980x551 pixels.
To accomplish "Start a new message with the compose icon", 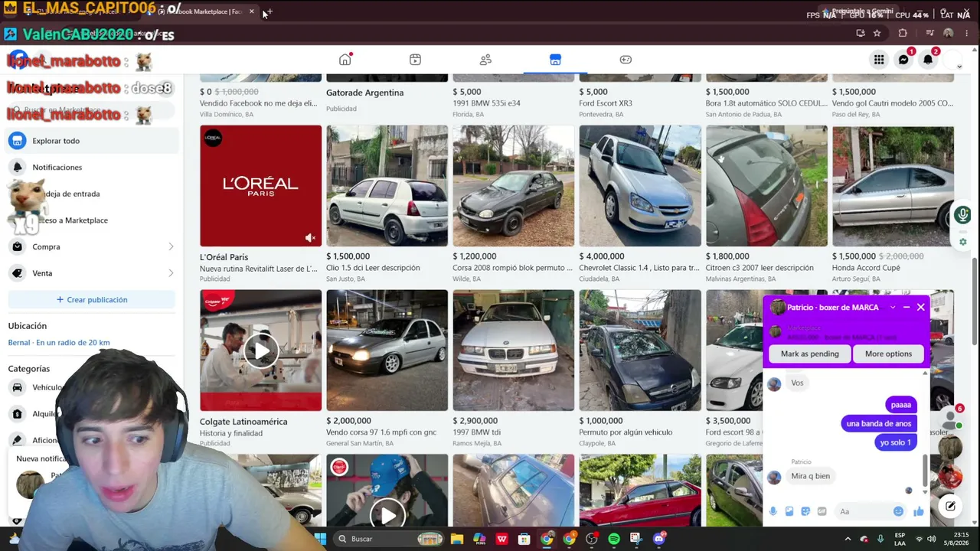I will tap(950, 506).
